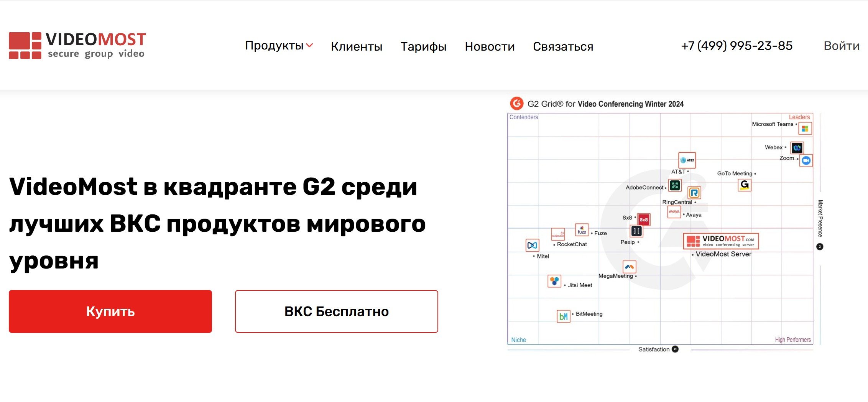This screenshot has height=402, width=868.
Task: Click the Webex icon on the chart
Action: 797,148
